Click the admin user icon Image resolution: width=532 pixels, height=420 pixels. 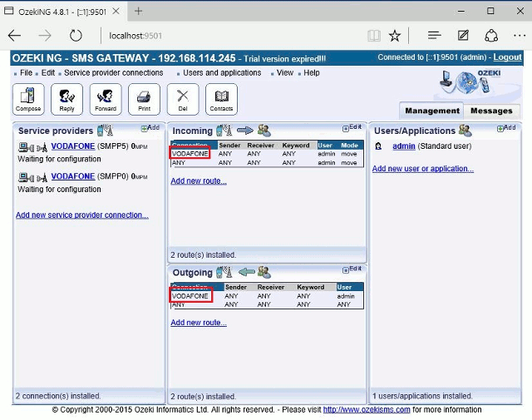pos(378,146)
